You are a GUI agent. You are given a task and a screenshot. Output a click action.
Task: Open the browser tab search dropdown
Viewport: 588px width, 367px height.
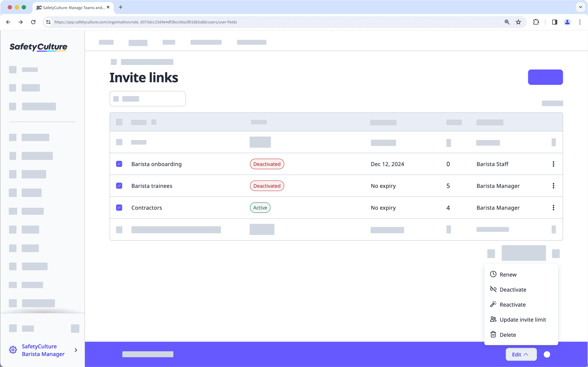click(580, 7)
